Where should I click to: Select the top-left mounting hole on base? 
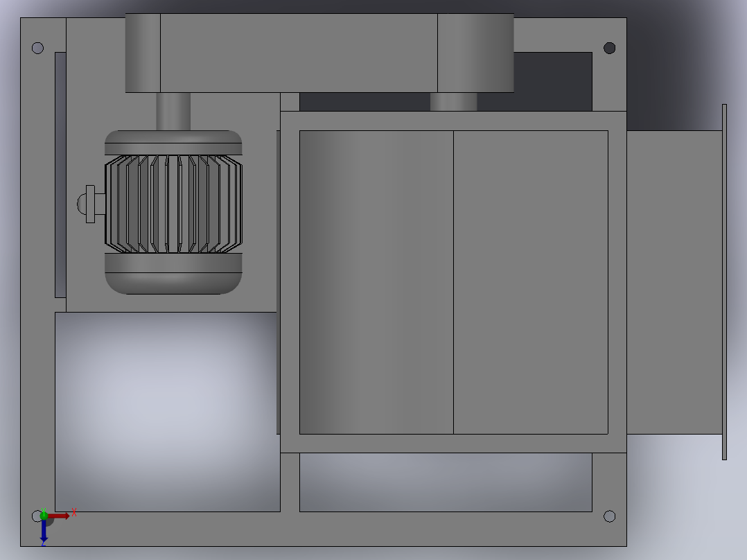coord(37,48)
